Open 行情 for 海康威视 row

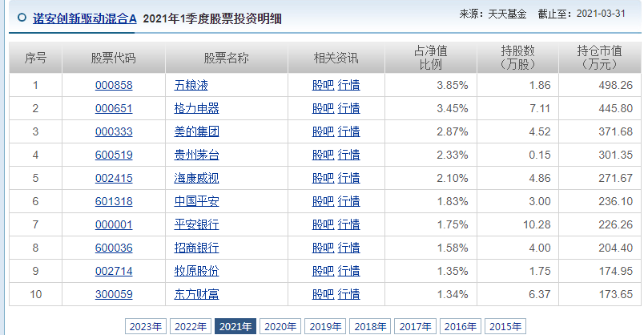pos(348,178)
